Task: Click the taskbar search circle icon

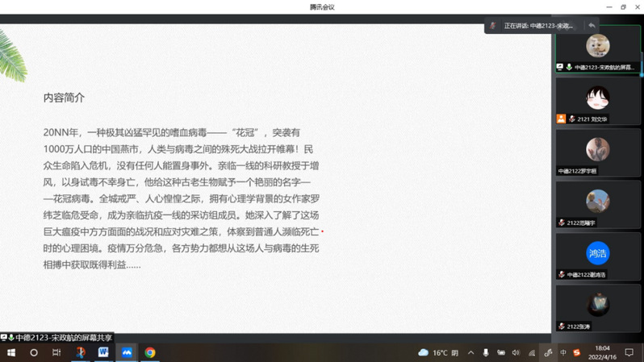Action: (34, 352)
